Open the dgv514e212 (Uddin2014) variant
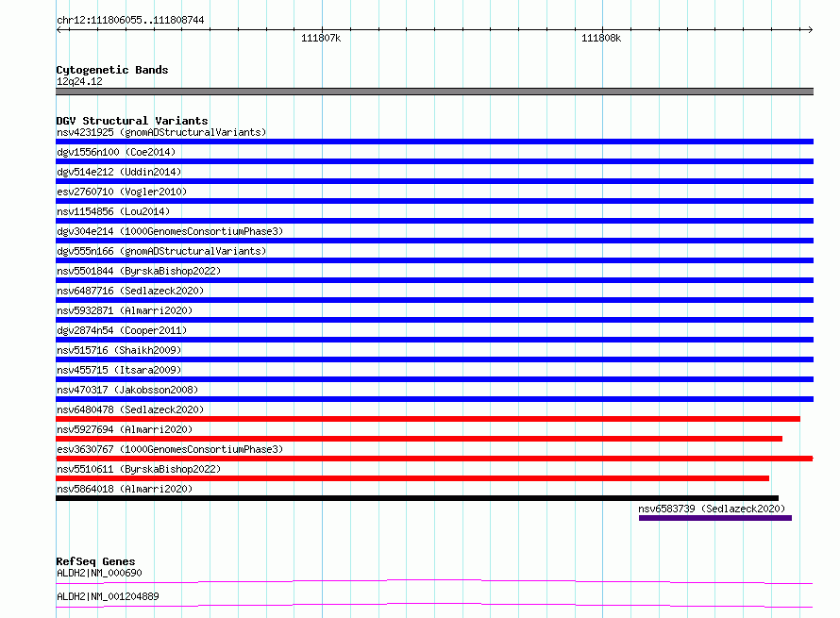This screenshot has height=618, width=840. (119, 172)
